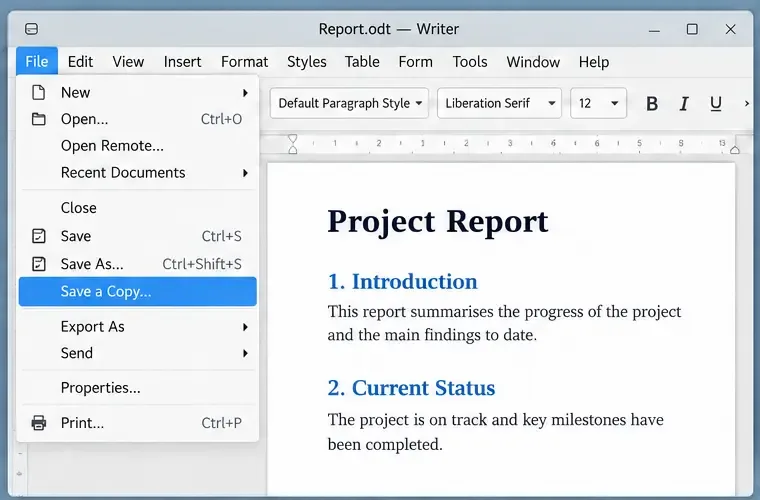Image resolution: width=760 pixels, height=500 pixels.
Task: Open the View menu
Action: tap(128, 62)
